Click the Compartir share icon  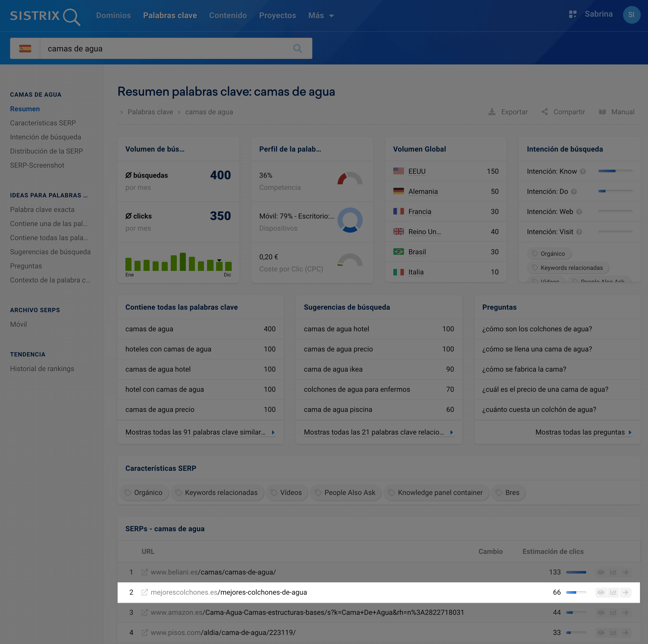545,112
